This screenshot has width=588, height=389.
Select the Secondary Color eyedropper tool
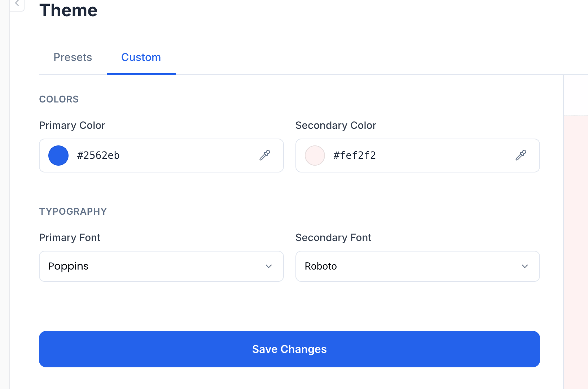coord(521,155)
